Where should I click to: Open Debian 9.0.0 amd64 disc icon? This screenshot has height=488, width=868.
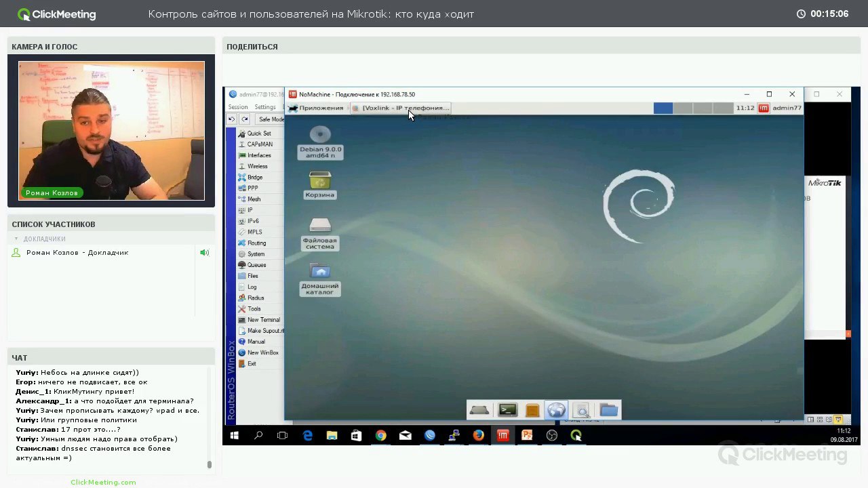[320, 143]
